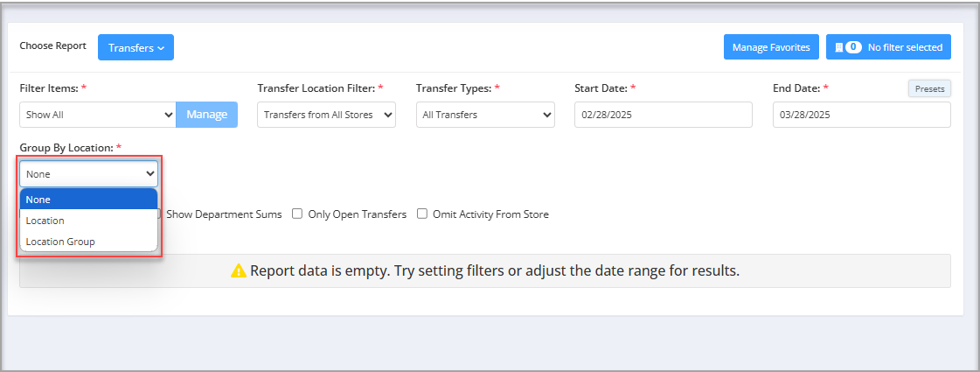Image resolution: width=980 pixels, height=372 pixels.
Task: Pick Location Group from the list
Action: tap(89, 241)
